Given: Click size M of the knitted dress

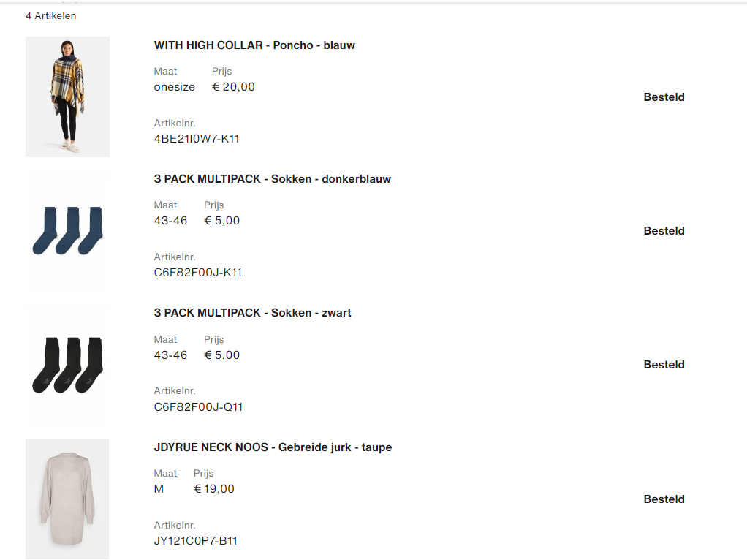Looking at the screenshot, I should [158, 488].
